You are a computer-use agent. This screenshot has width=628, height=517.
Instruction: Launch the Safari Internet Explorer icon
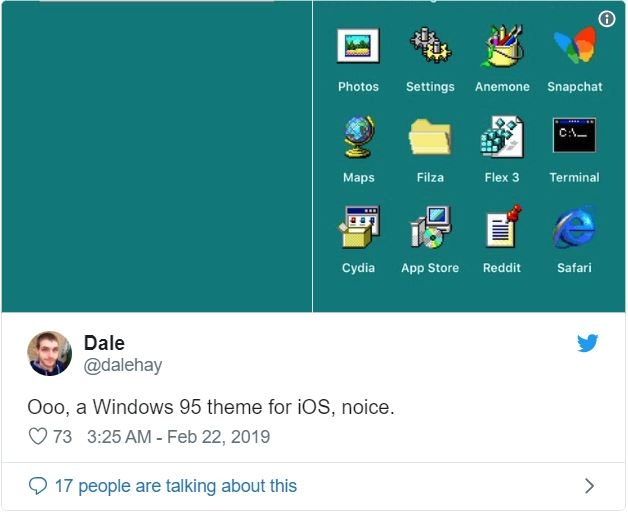pos(574,227)
